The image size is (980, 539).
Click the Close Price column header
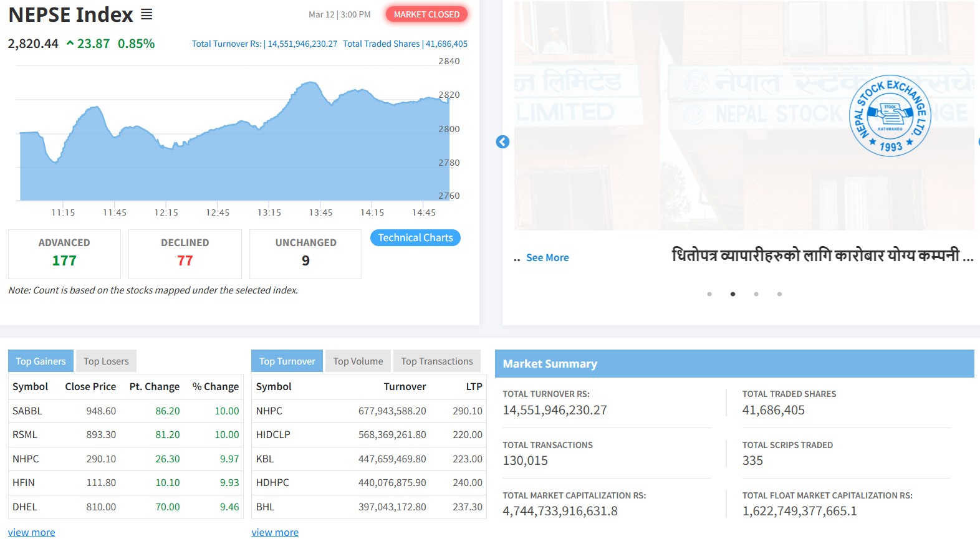(90, 387)
